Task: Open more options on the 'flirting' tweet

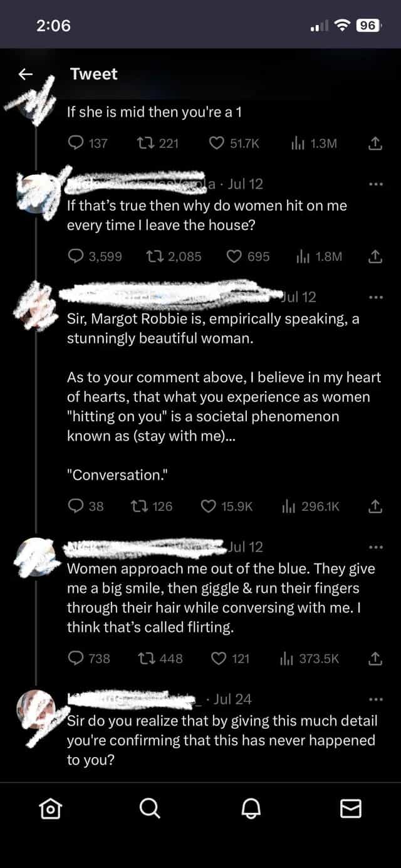Action: tap(375, 547)
